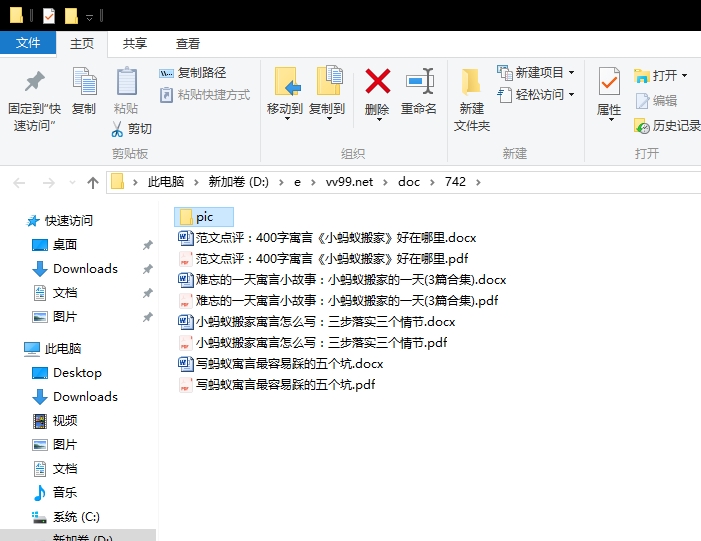
Task: Select 写蚂蚁寓言最容易踩的五个坑.pdf
Action: click(x=277, y=385)
